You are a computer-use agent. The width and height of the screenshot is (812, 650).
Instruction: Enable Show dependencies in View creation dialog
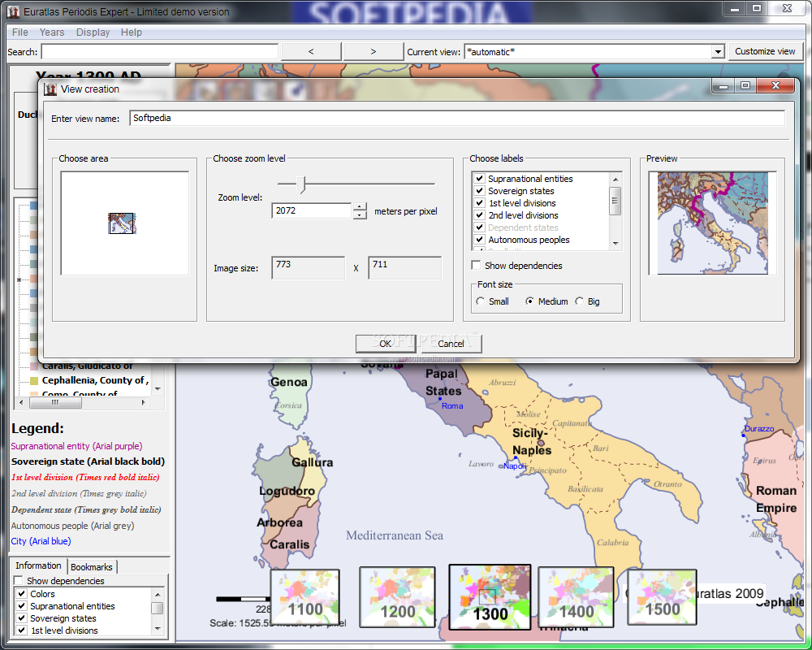(x=476, y=266)
